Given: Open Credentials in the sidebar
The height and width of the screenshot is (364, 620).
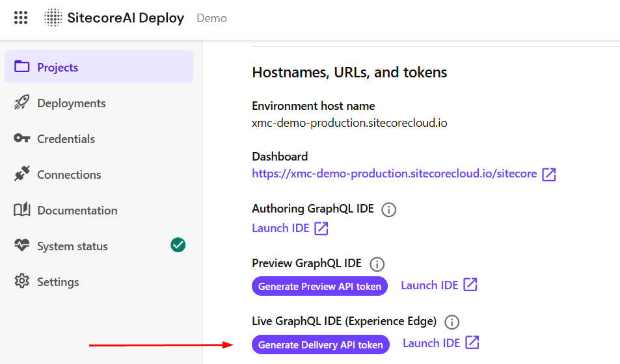Looking at the screenshot, I should 99,138.
